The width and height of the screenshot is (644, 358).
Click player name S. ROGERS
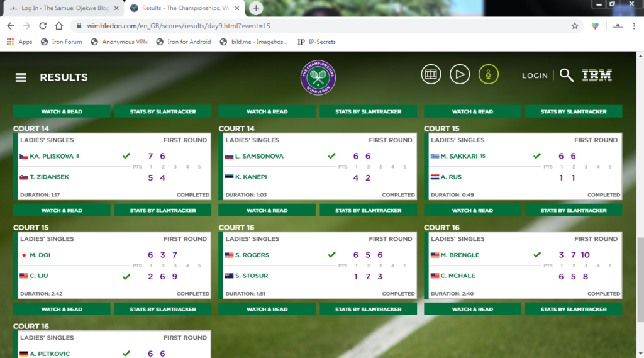252,255
